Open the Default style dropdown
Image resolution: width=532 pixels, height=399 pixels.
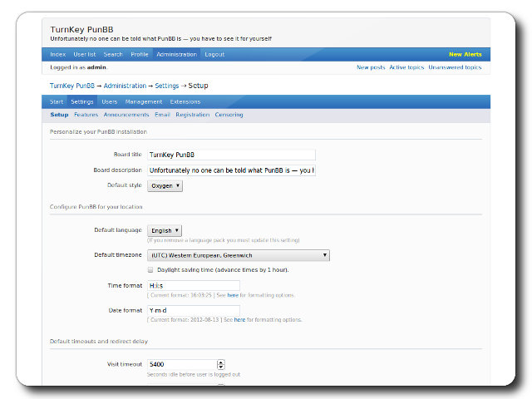pyautogui.click(x=165, y=186)
